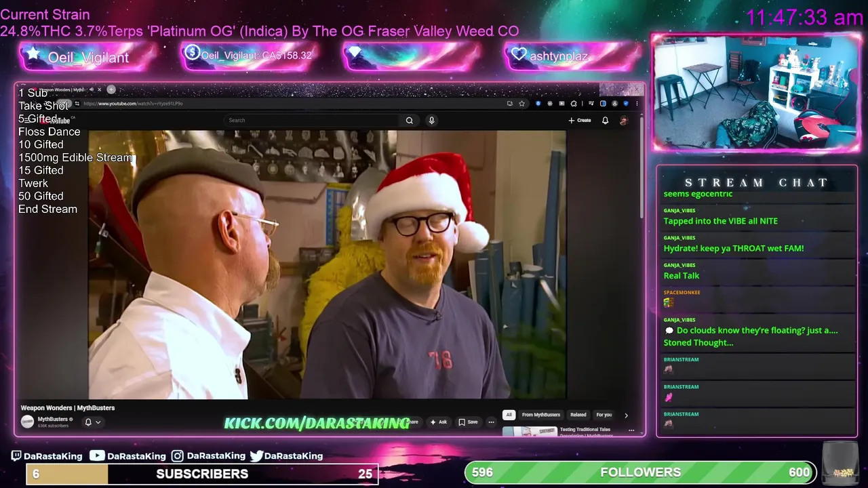The width and height of the screenshot is (868, 488).
Task: Click the 'Do clouds know they're floating' message
Action: pyautogui.click(x=751, y=336)
